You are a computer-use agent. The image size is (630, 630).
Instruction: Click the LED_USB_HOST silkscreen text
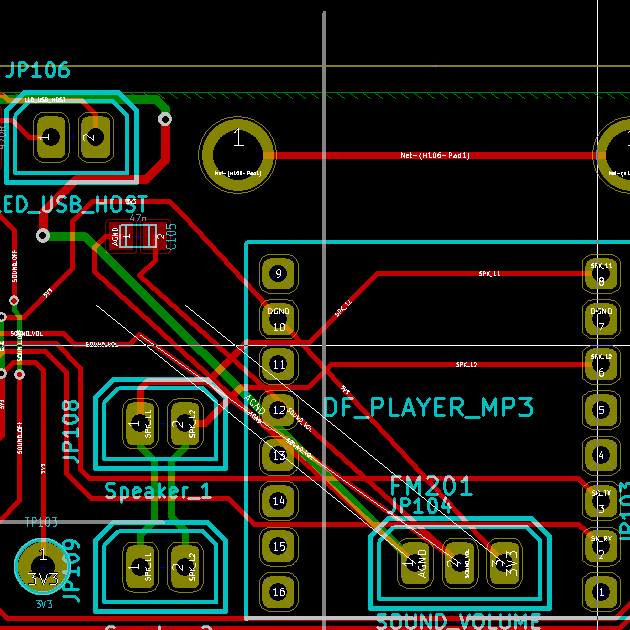coord(74,205)
